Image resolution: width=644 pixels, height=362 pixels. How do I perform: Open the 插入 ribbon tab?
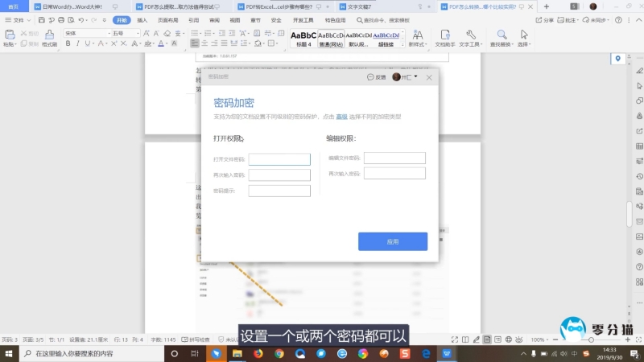[x=142, y=19]
